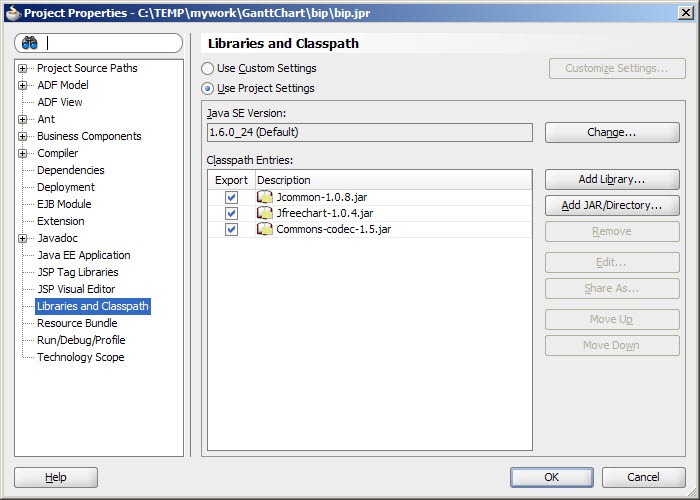
Task: Open the Dependencies category
Action: coord(71,170)
